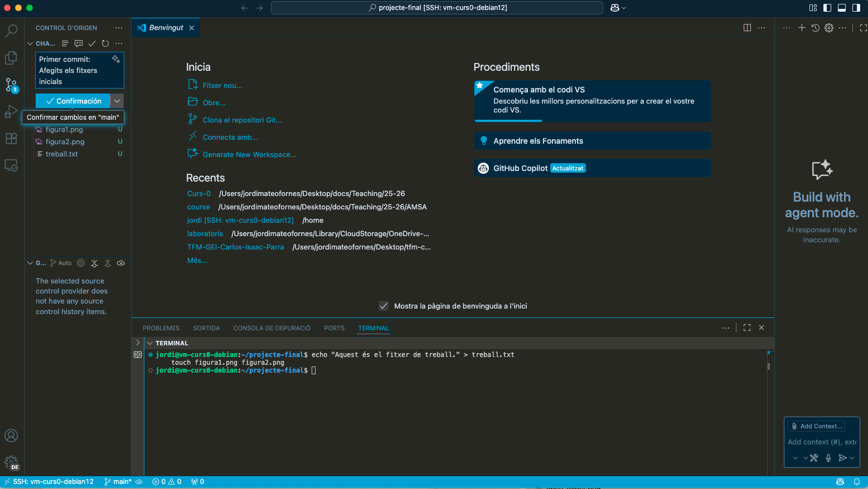This screenshot has width=868, height=489.
Task: Show chat history clock icon
Action: tap(816, 28)
